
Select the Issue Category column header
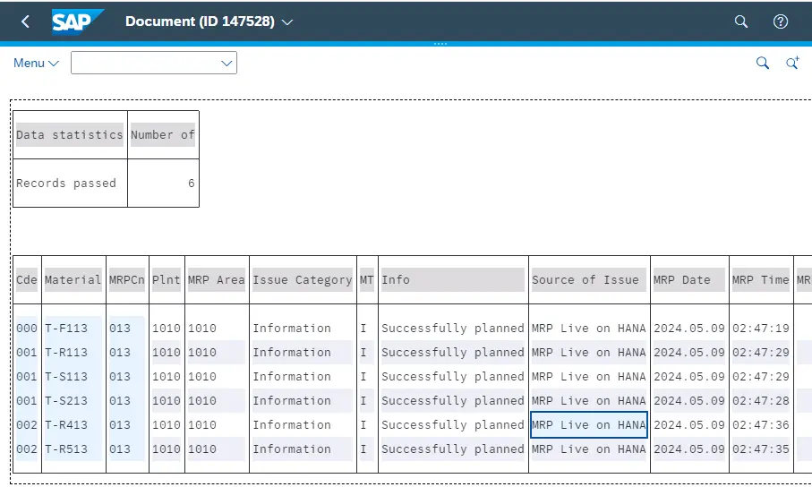[x=302, y=279]
